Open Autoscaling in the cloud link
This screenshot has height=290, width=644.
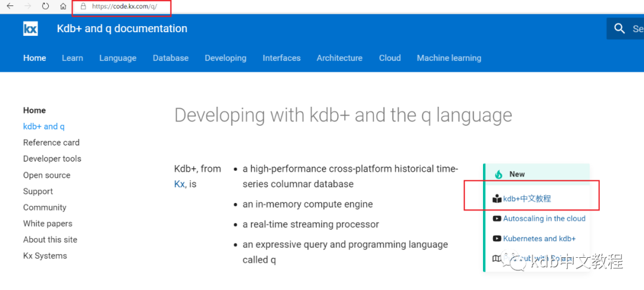pyautogui.click(x=544, y=218)
